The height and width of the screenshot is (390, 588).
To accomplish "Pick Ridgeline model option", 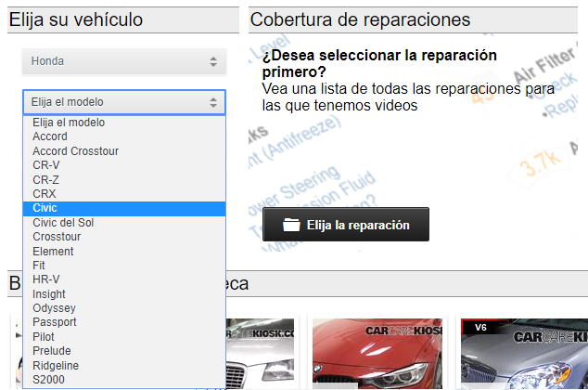I will click(124, 365).
